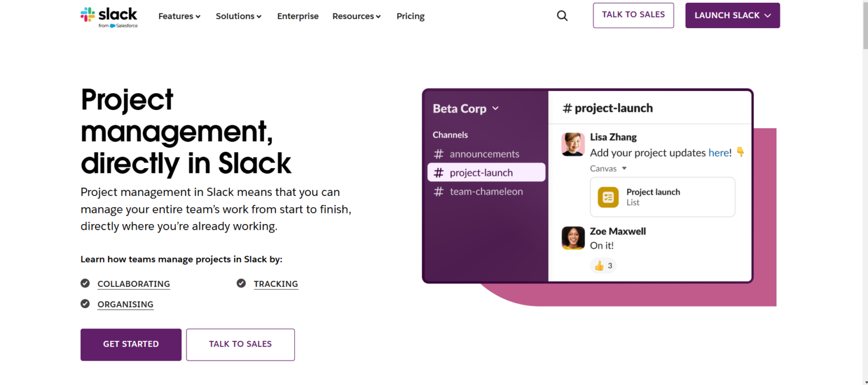Click the checkmark next to TRACKING
This screenshot has width=868, height=385.
point(241,283)
